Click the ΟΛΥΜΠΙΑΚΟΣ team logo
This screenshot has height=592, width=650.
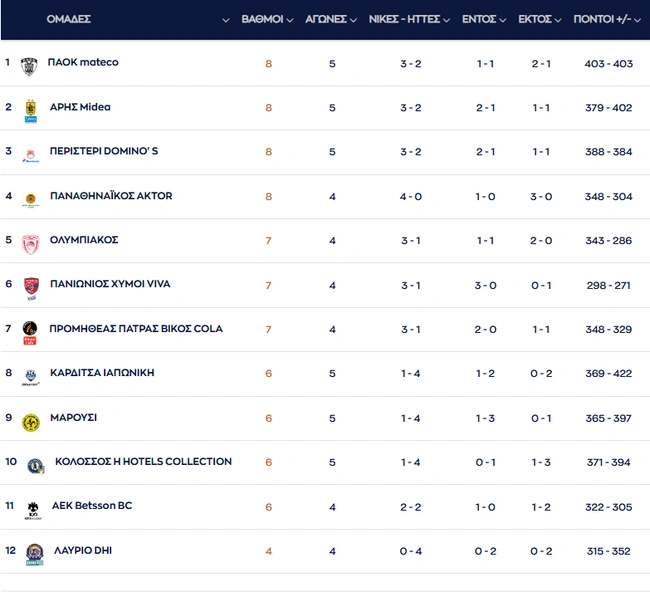(x=30, y=243)
